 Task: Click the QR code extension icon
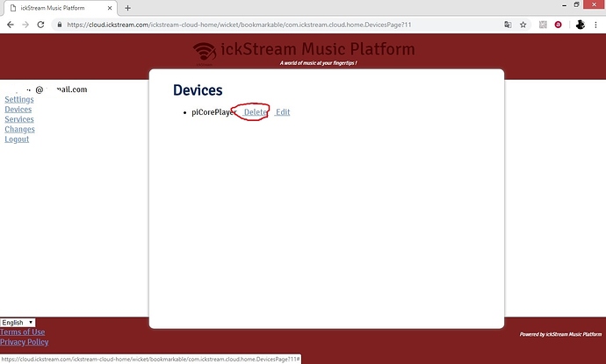point(543,25)
